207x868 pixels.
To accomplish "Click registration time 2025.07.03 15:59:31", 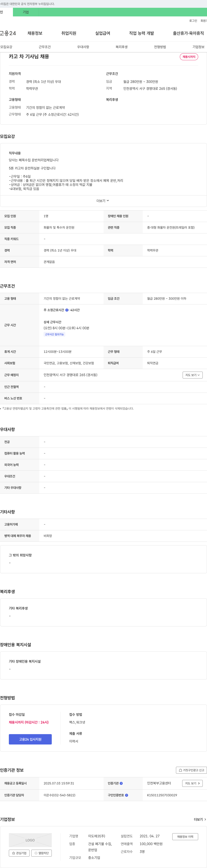I will pos(59,783).
